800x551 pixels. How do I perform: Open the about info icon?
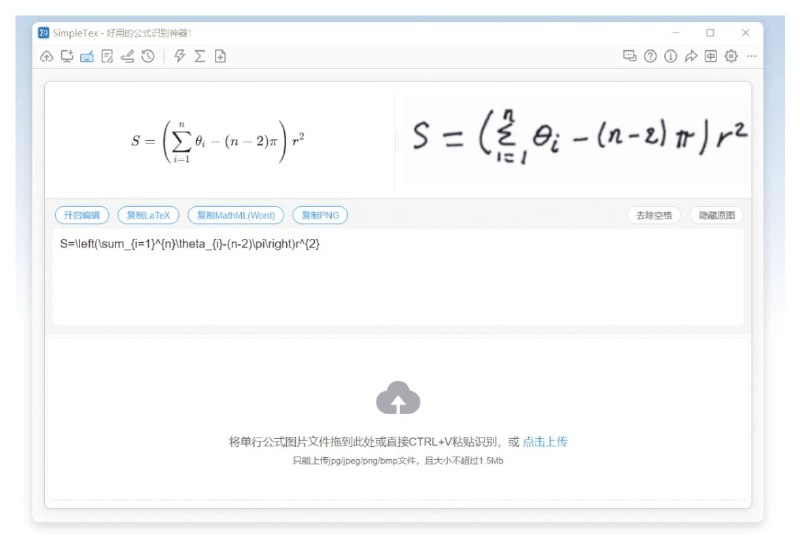tap(670, 56)
